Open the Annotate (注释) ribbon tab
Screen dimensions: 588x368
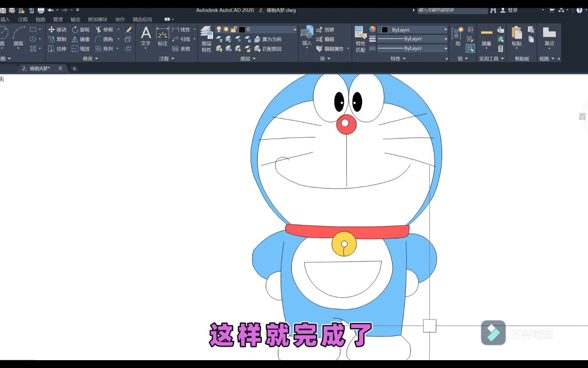point(23,19)
